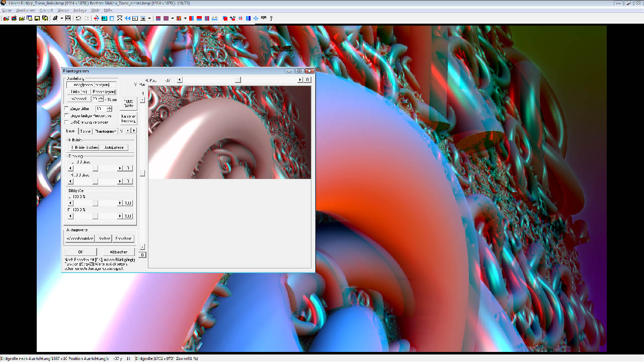Screen dimensions: 644x362
Task: Click the Links (rot) button
Action: [x=78, y=92]
